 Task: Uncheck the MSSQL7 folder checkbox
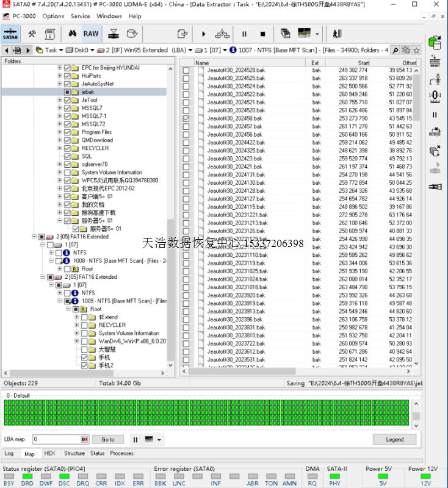tap(68, 108)
